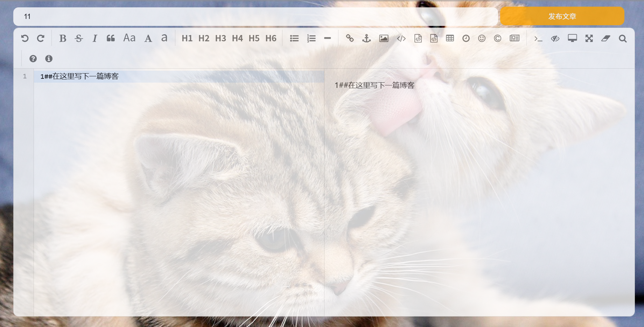
Task: Click the 发布文章 publish button
Action: [x=562, y=16]
